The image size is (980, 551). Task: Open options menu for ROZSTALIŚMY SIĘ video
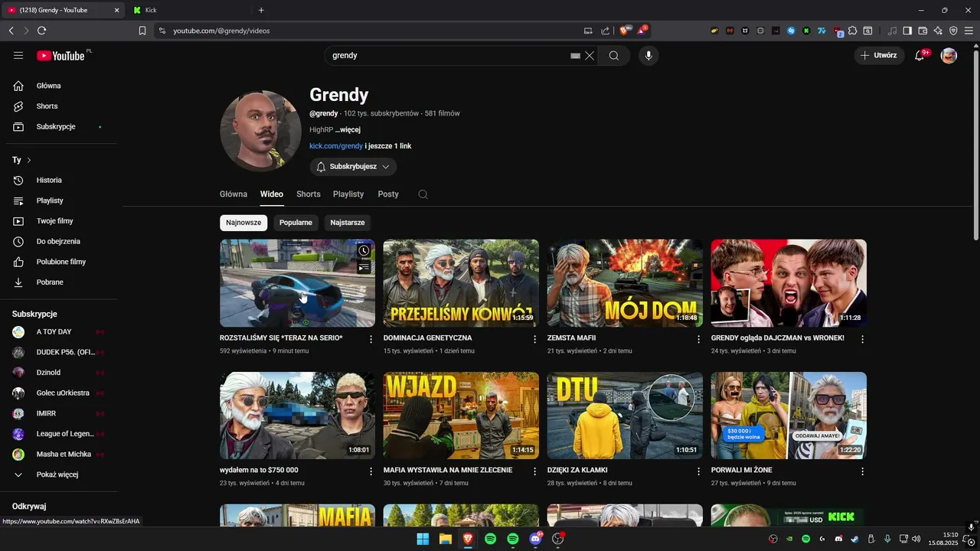[x=371, y=339]
